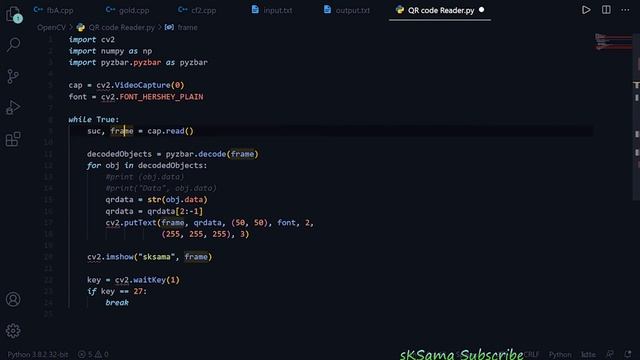Open Problems from errors and warnings count
Image resolution: width=640 pixels, height=360 pixels.
pos(93,354)
